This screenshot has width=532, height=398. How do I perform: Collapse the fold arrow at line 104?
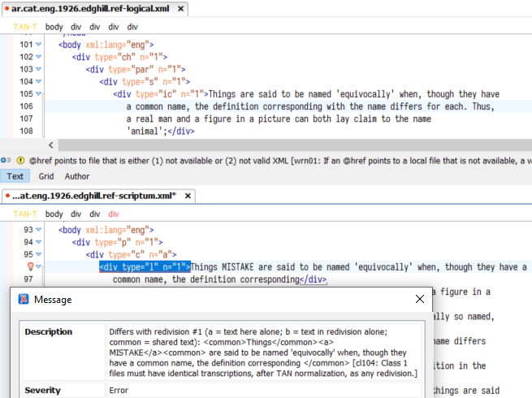[38, 81]
